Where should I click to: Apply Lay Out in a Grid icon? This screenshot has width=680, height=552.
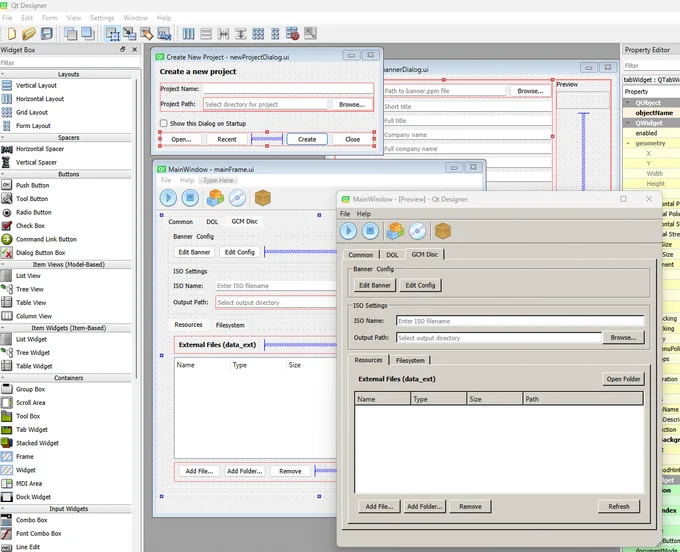click(x=258, y=33)
